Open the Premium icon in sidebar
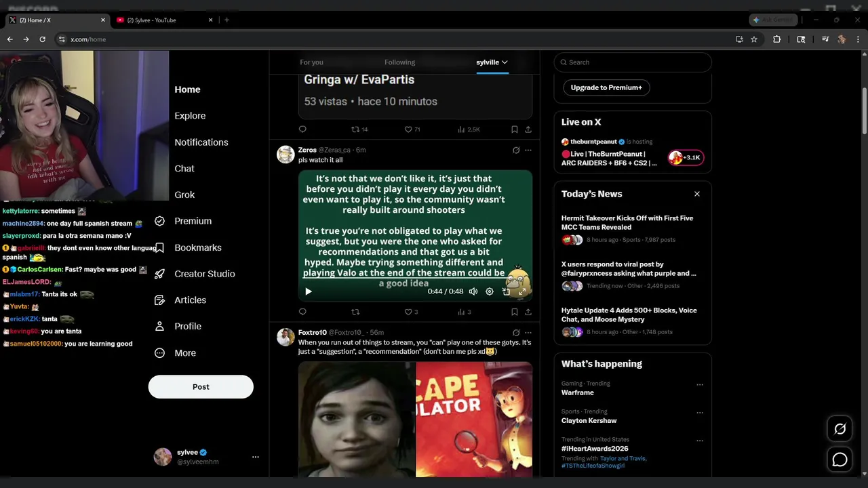This screenshot has width=868, height=488. (x=159, y=221)
